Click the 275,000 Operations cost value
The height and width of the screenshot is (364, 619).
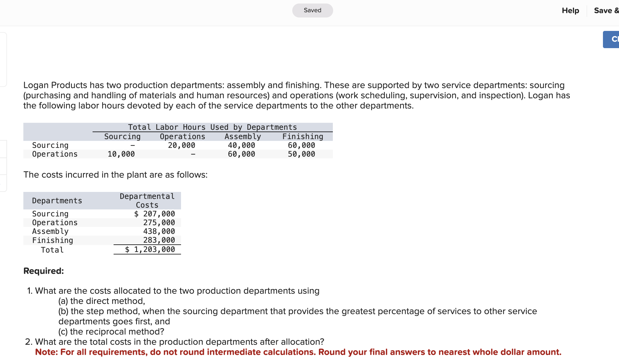(x=159, y=223)
